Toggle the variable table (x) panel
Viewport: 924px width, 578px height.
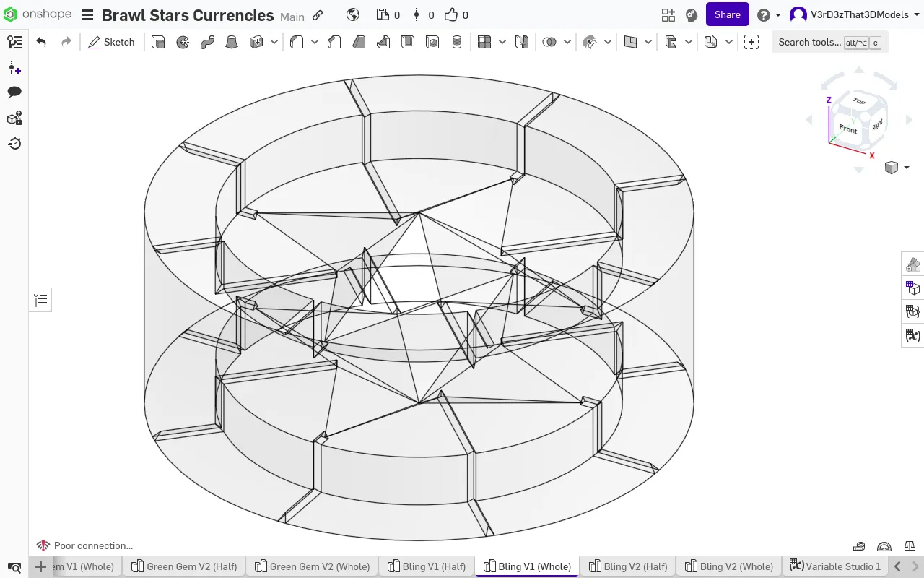[913, 335]
